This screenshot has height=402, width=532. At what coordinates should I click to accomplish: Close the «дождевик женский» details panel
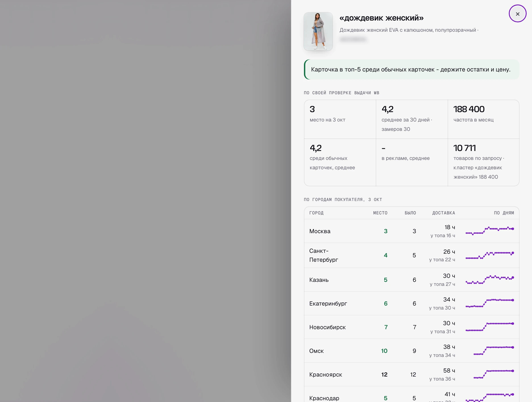click(x=517, y=14)
